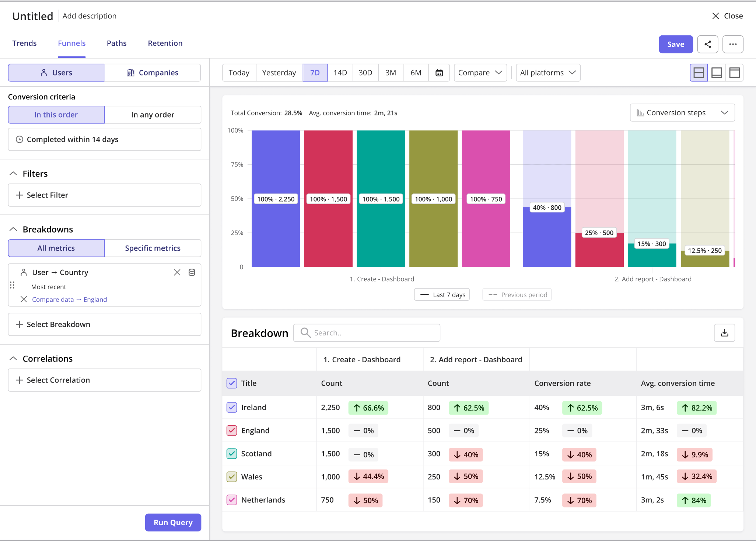
Task: Collapse the Filters section
Action: pyautogui.click(x=13, y=174)
